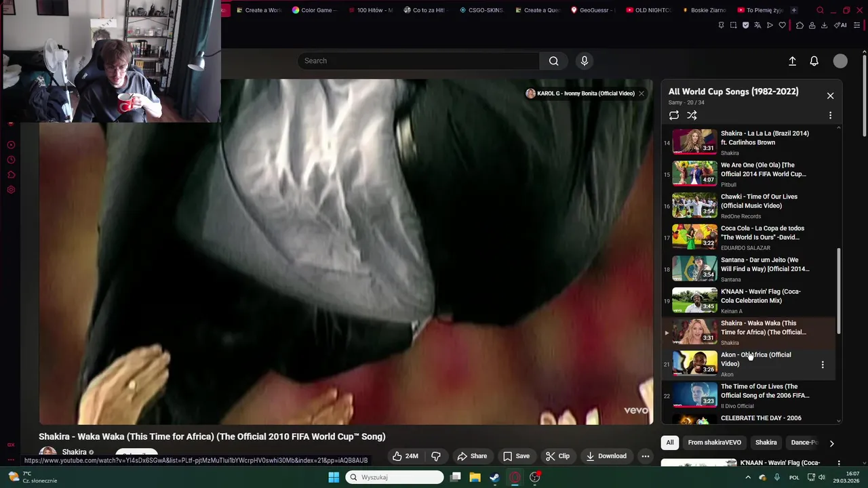This screenshot has height=488, width=868.
Task: Select the From shakiraVEVO chip
Action: tap(715, 443)
